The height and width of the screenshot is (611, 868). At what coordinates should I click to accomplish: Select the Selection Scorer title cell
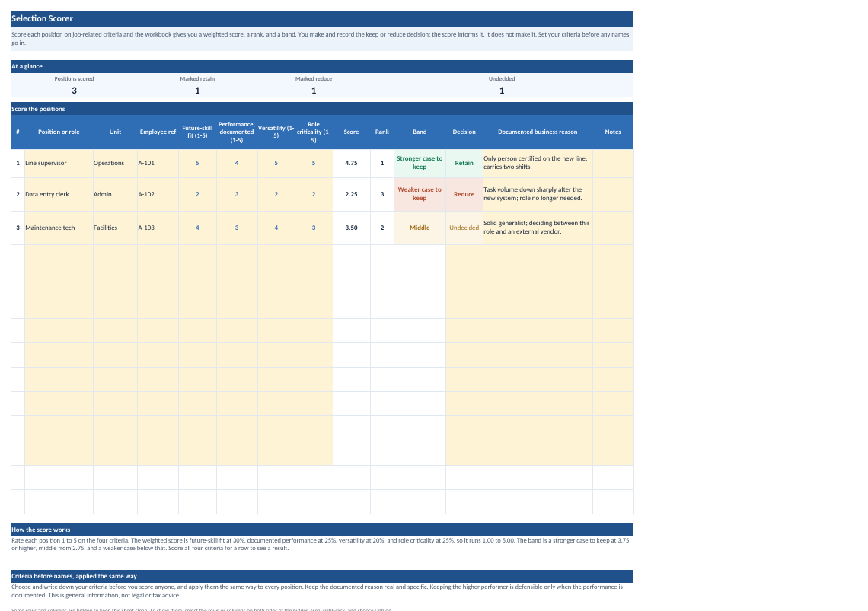(x=321, y=18)
